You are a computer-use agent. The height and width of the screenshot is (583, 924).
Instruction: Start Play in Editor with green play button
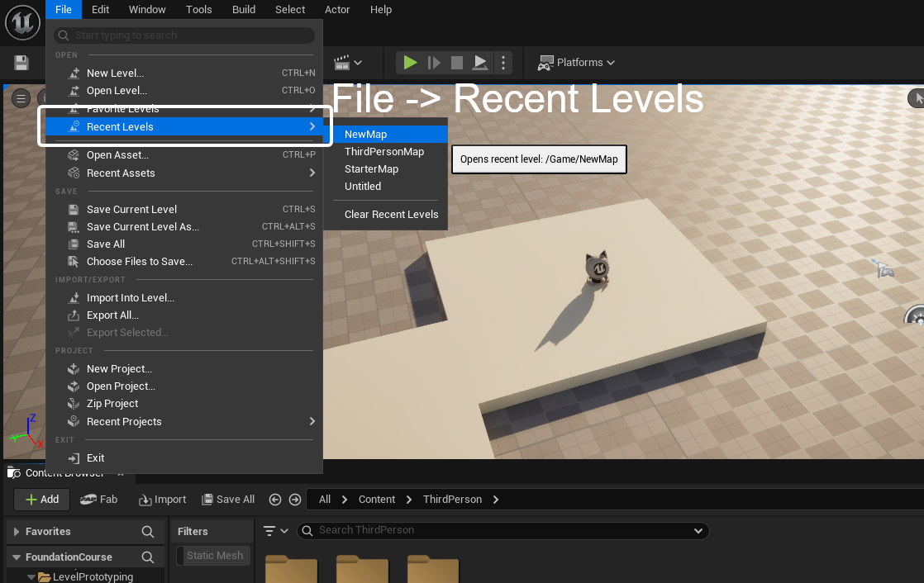410,63
